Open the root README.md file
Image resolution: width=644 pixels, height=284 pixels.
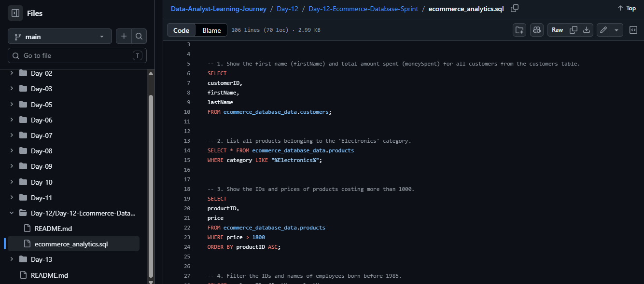click(x=49, y=275)
